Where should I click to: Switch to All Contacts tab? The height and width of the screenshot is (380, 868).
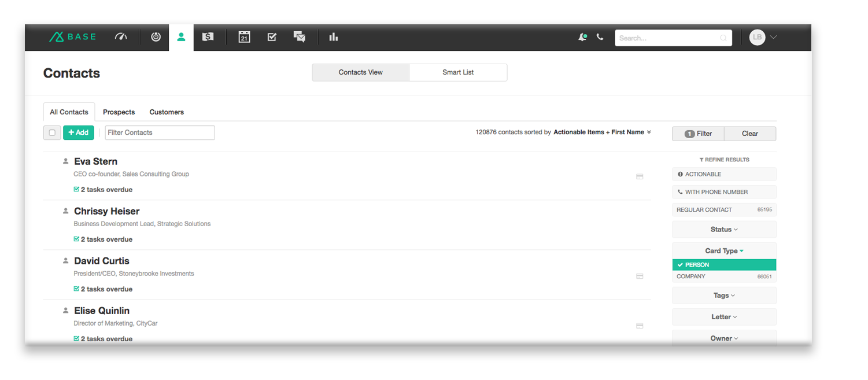[x=69, y=112]
